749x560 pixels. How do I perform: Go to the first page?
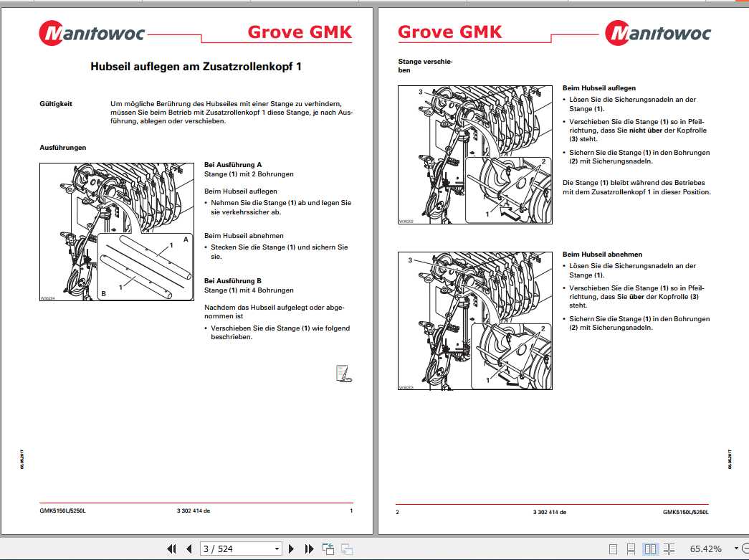(x=171, y=549)
